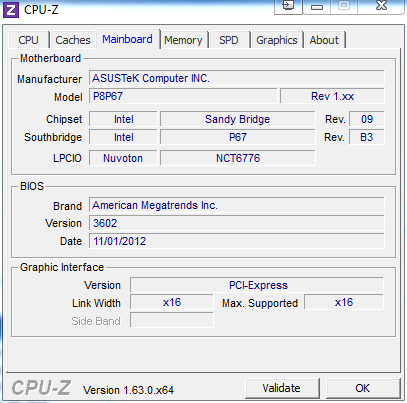Click the empty Side Band field
Screen dimensions: 407x403
point(172,320)
